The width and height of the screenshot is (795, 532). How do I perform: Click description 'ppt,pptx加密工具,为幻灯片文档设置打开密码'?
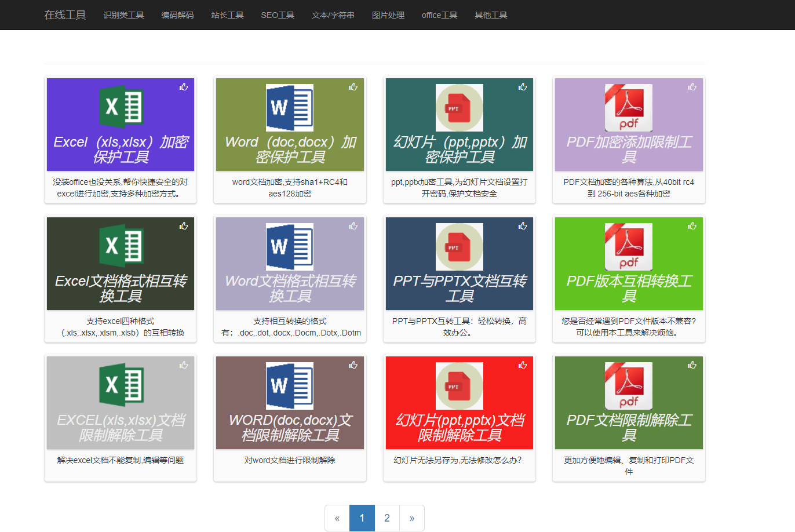pyautogui.click(x=460, y=188)
